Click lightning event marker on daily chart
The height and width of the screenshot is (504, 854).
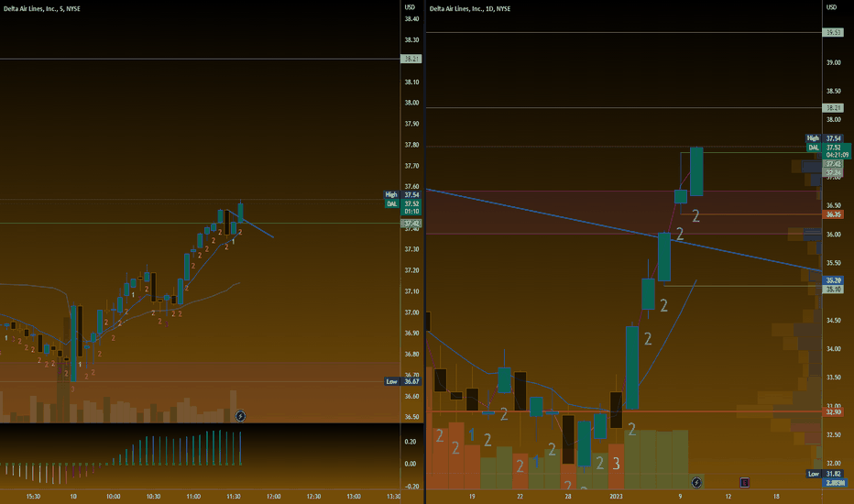click(696, 482)
